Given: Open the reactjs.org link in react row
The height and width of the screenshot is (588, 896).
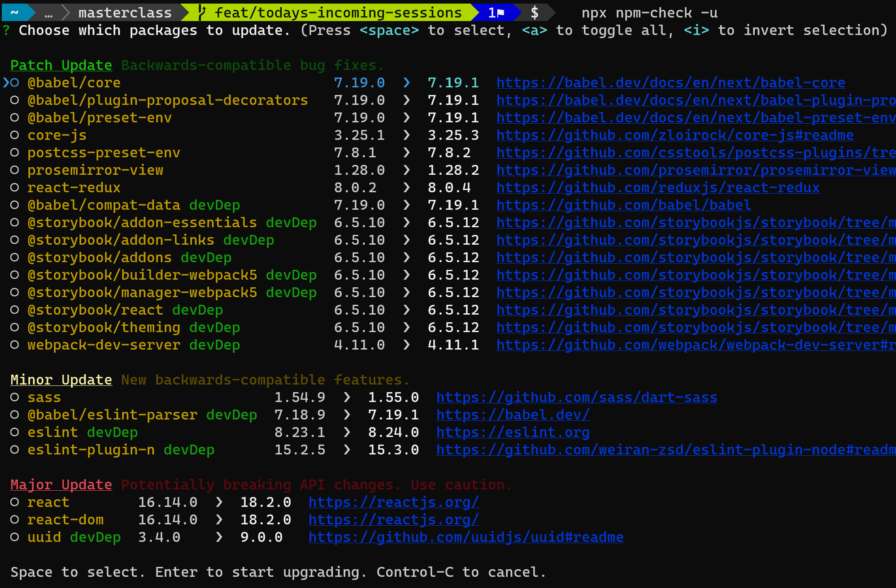Looking at the screenshot, I should 394,502.
